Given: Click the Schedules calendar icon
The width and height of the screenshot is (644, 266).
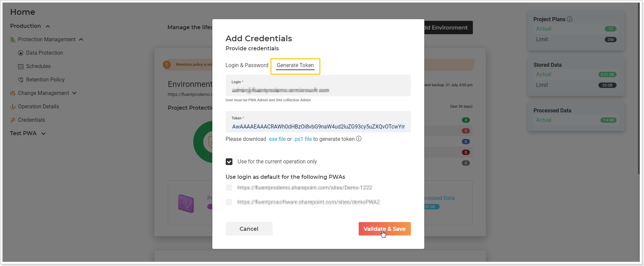Looking at the screenshot, I should tap(21, 66).
